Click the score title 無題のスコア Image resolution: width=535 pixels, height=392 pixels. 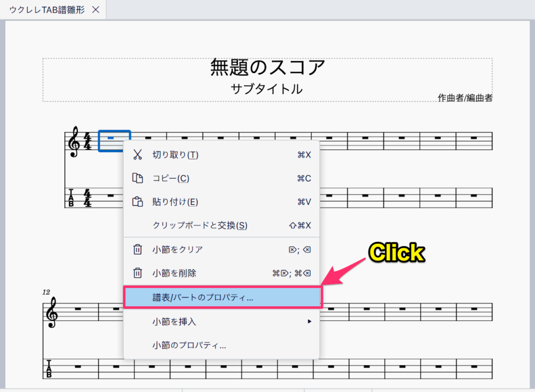coord(267,67)
